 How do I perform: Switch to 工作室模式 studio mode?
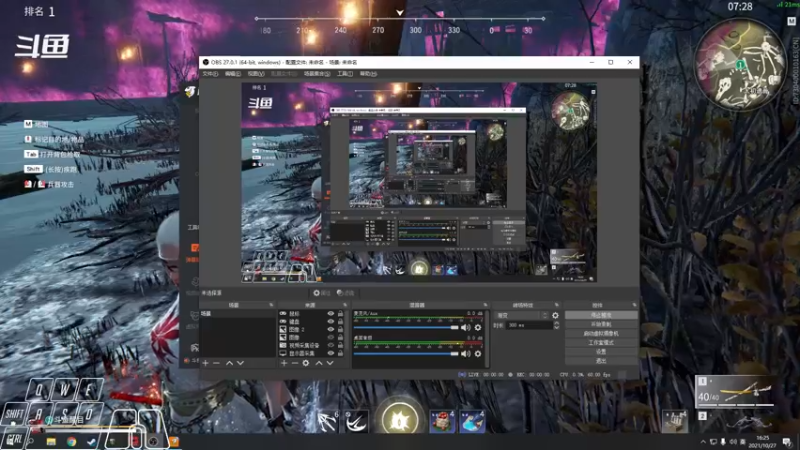coord(601,343)
